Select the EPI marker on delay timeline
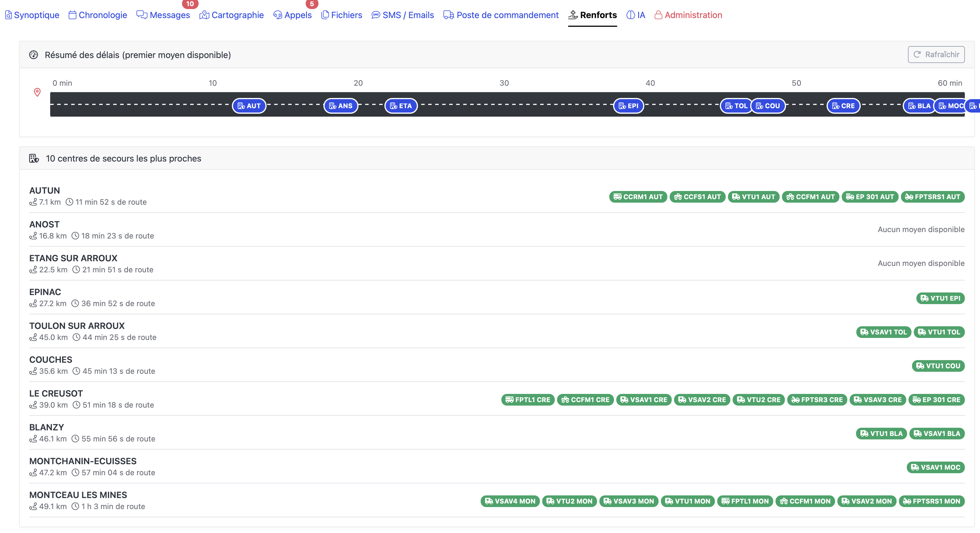 (629, 106)
